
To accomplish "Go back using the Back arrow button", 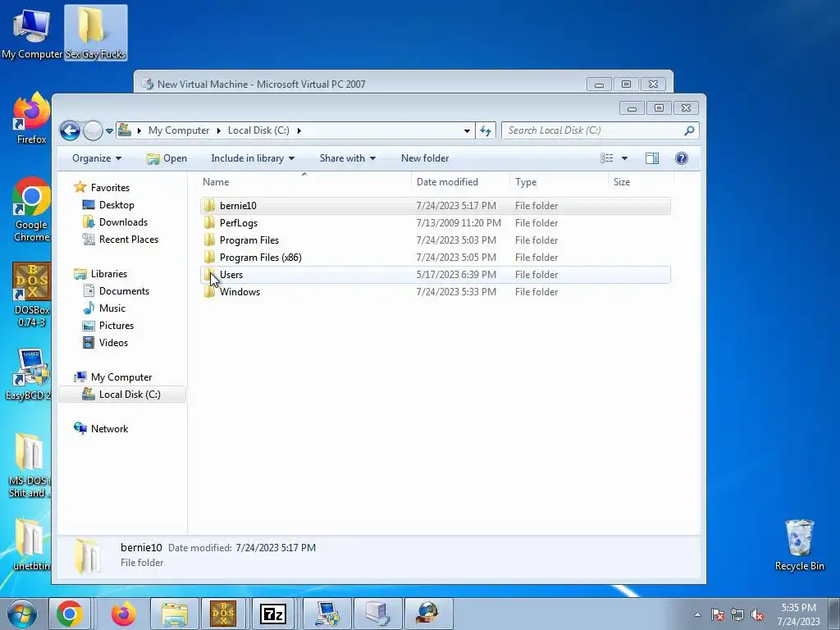I will (70, 130).
